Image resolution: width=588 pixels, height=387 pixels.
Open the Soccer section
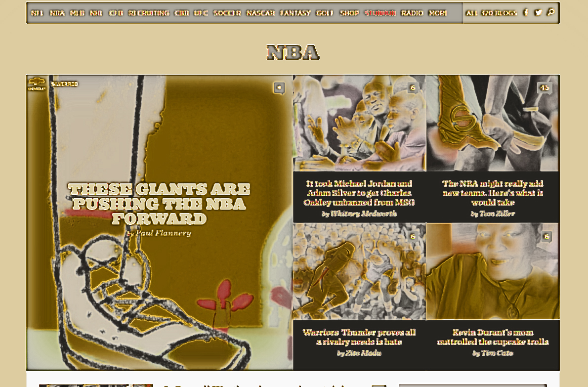coord(227,13)
